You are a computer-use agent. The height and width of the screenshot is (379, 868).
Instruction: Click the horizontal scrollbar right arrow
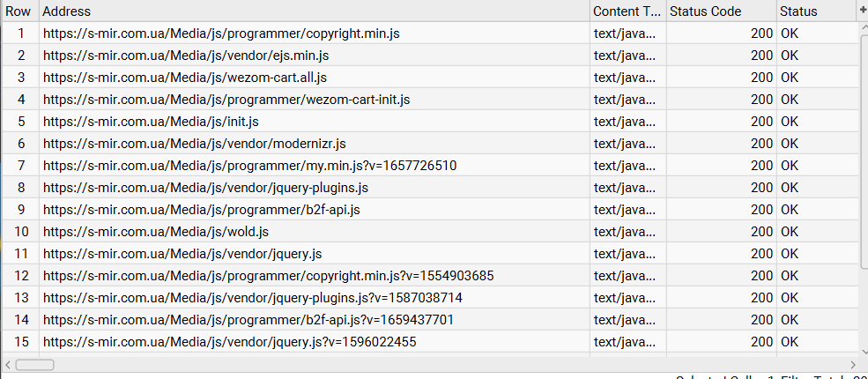point(852,364)
